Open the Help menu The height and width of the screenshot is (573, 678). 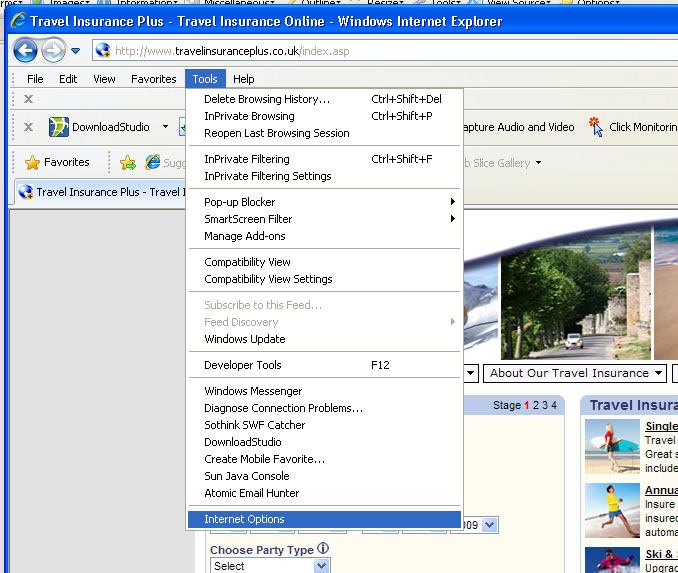244,79
